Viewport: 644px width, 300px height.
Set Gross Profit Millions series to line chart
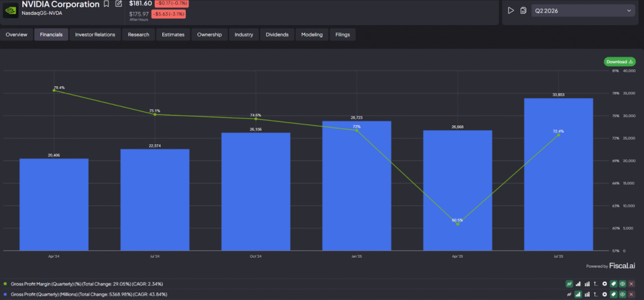coord(569,294)
